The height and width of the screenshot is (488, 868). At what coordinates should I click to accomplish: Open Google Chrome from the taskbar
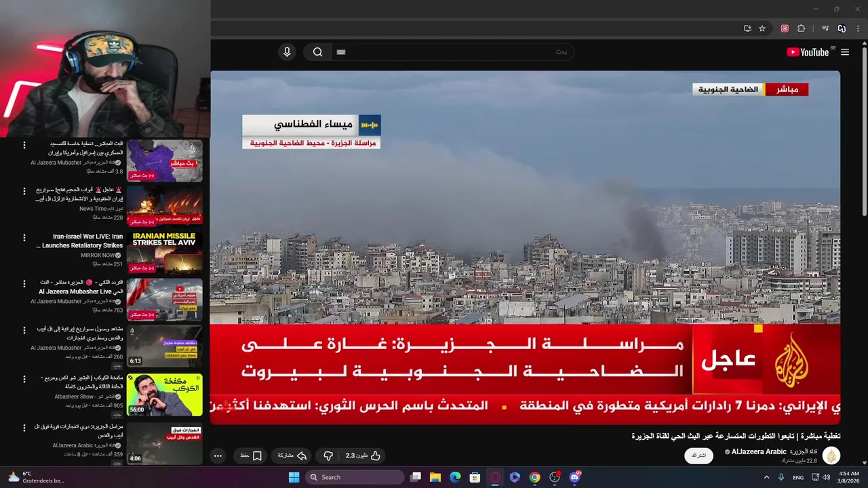point(535,477)
